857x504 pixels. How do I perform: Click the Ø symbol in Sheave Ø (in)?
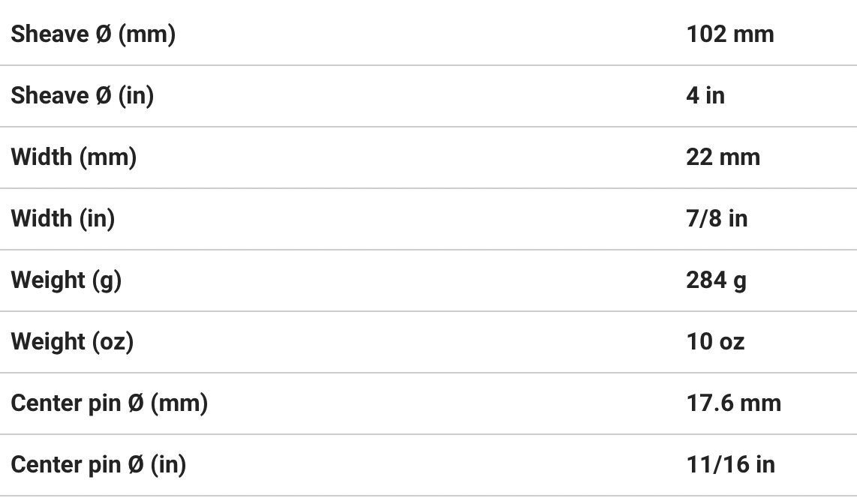104,96
